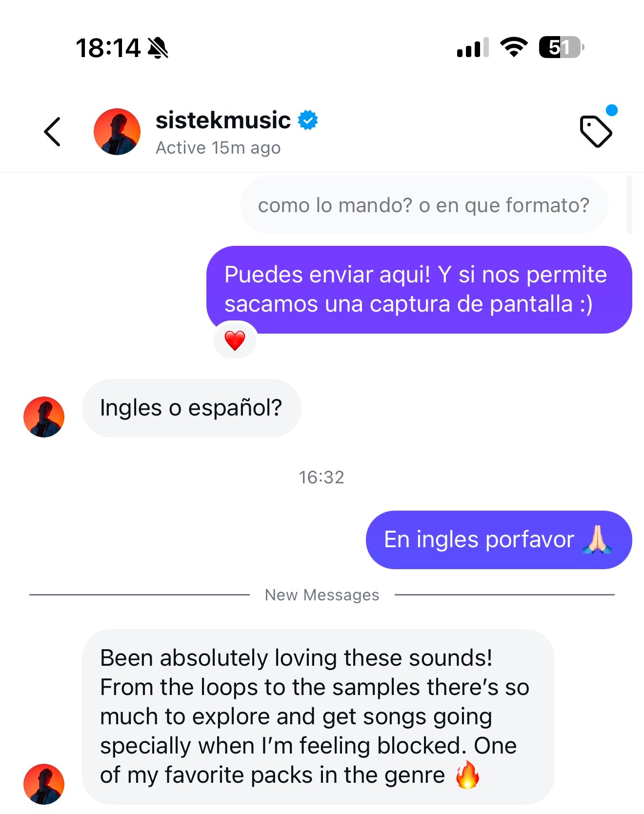Tap the red heart reaction on the message
Image resolution: width=644 pixels, height=814 pixels.
pos(235,340)
